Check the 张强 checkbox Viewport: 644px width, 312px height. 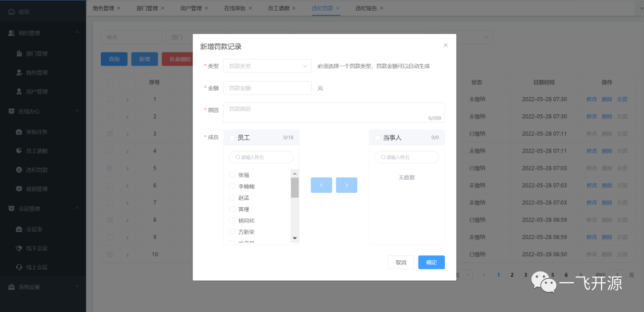point(232,175)
